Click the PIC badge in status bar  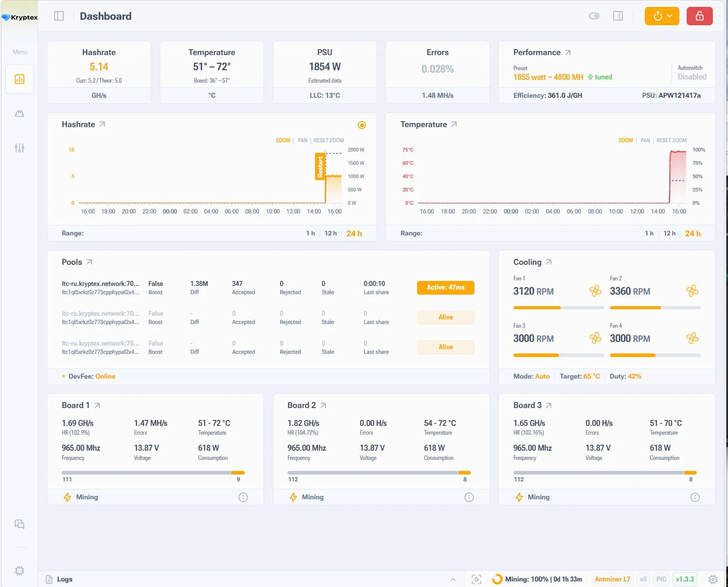661,579
